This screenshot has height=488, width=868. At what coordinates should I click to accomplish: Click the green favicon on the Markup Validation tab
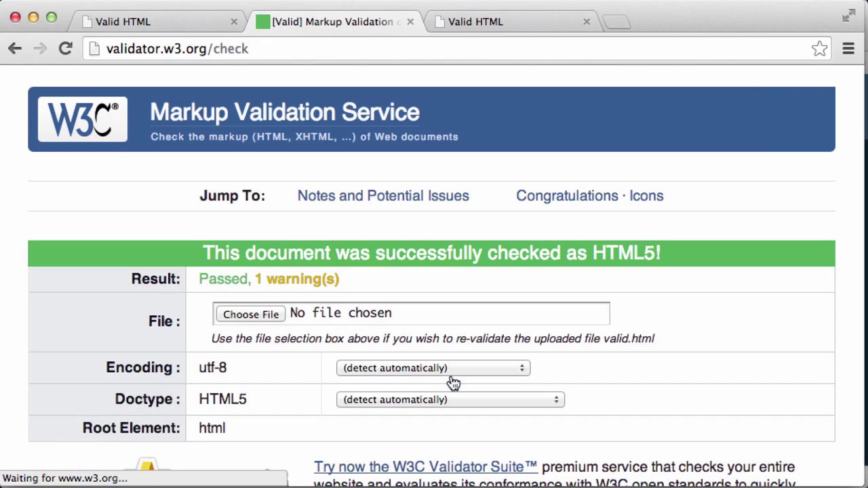262,22
